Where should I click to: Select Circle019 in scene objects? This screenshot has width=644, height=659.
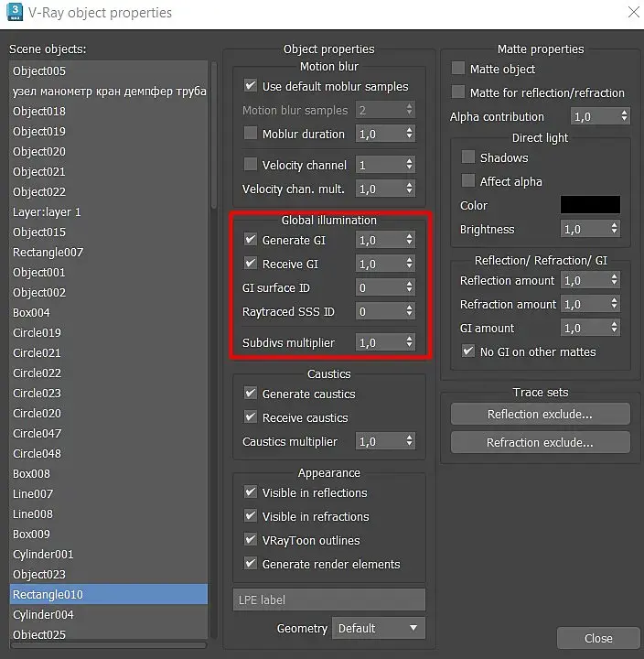(x=108, y=333)
